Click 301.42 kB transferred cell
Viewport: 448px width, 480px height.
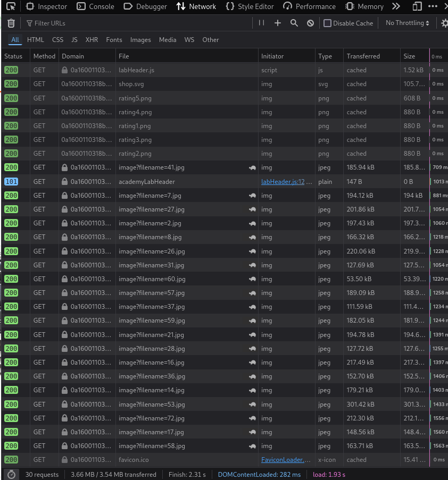click(x=372, y=405)
